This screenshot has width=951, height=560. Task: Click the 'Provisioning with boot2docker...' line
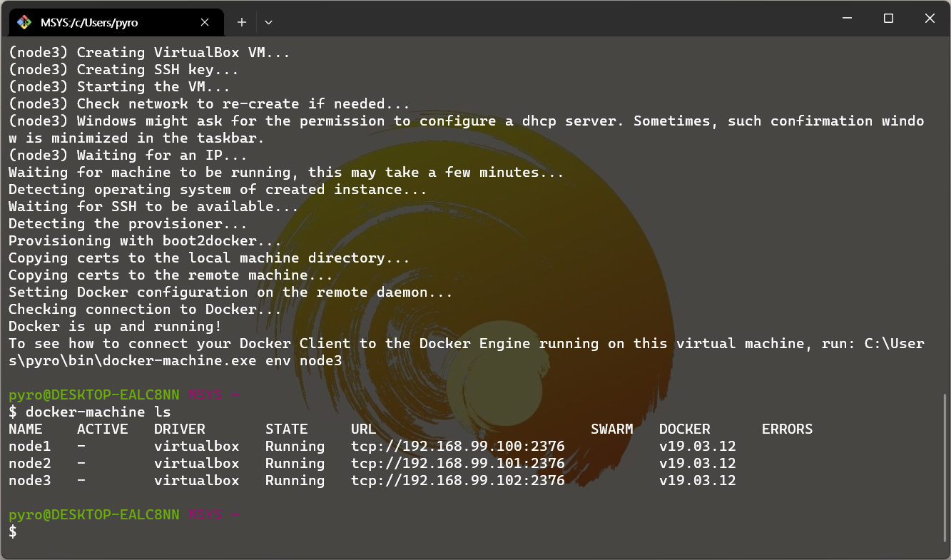click(x=146, y=241)
